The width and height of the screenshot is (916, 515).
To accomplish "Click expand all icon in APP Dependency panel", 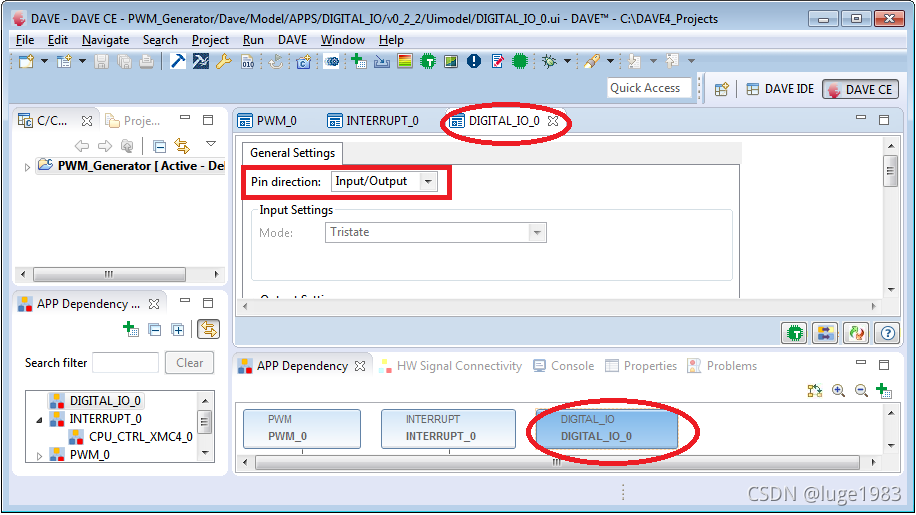I will click(x=178, y=330).
